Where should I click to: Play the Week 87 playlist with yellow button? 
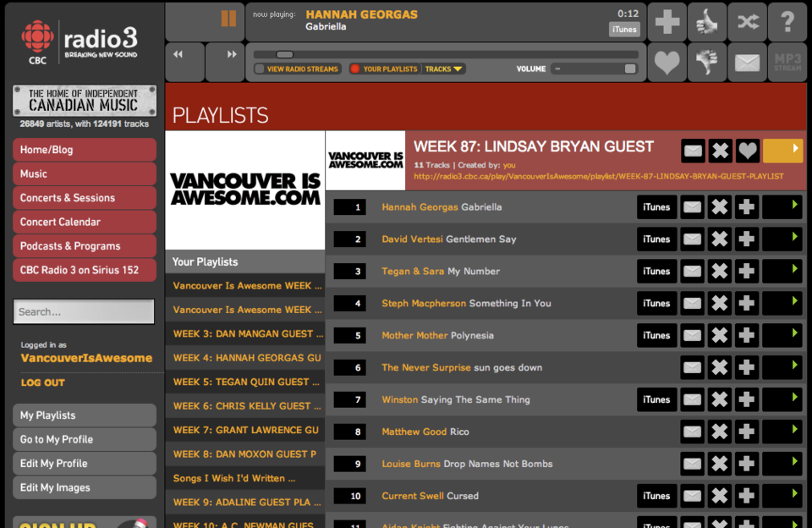(783, 151)
